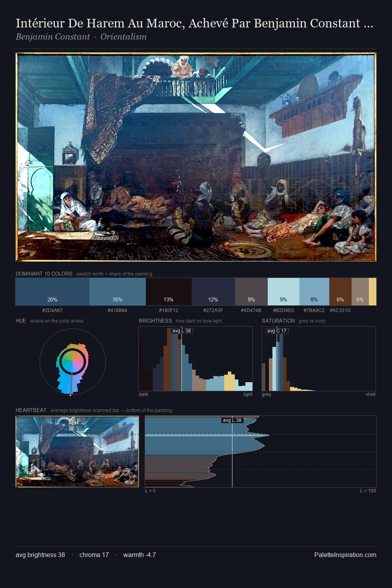The height and width of the screenshot is (588, 392).
Task: Click the 'grey' saturation axis label
Action: point(267,394)
